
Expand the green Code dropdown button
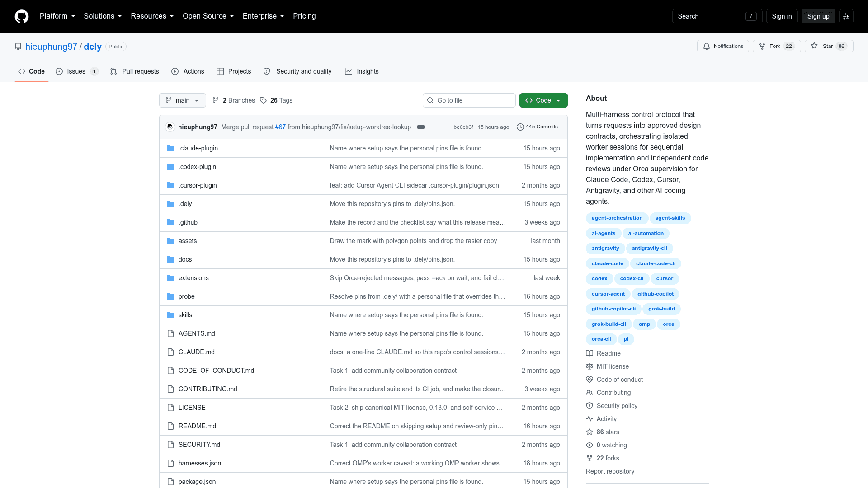click(543, 100)
